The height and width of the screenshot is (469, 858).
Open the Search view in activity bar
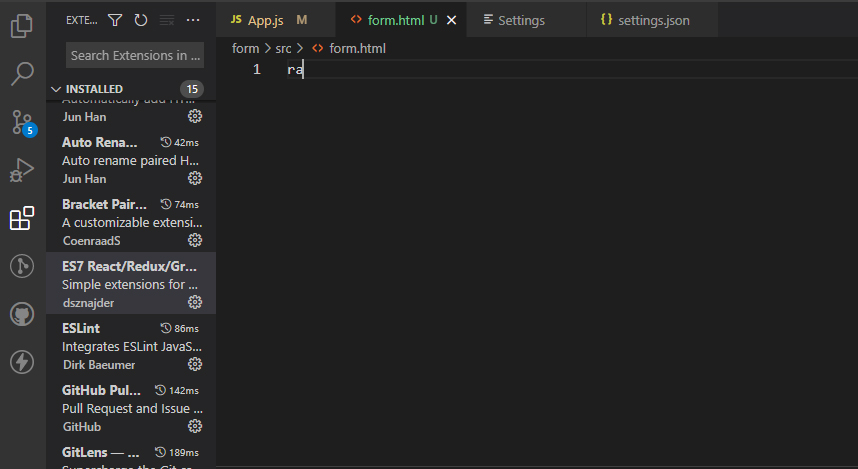[22, 73]
